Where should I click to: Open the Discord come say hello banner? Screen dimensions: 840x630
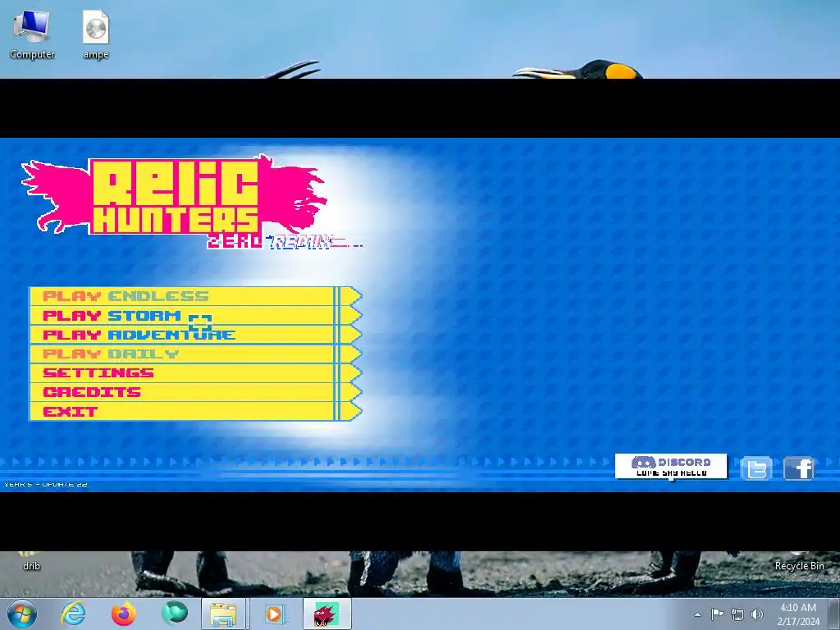[x=671, y=466]
